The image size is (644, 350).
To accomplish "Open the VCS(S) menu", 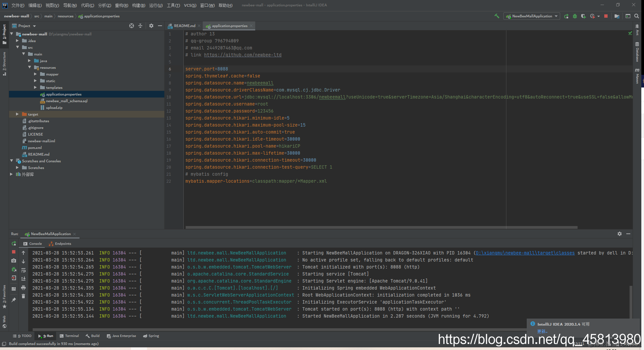I will click(190, 5).
